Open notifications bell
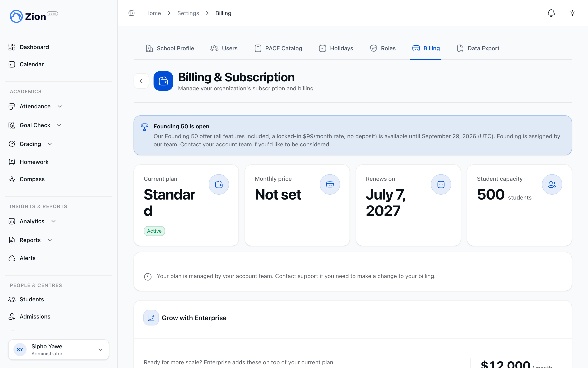Image resolution: width=588 pixels, height=368 pixels. pyautogui.click(x=551, y=13)
